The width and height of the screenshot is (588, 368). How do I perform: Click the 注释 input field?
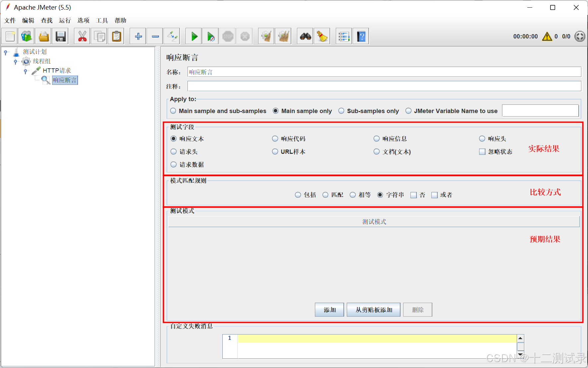coord(384,86)
